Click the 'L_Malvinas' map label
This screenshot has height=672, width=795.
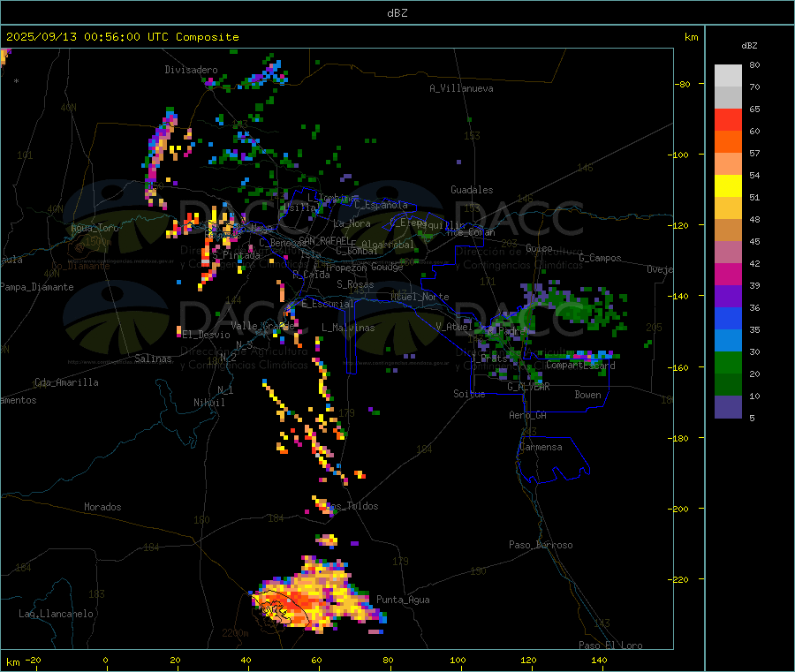(x=348, y=328)
